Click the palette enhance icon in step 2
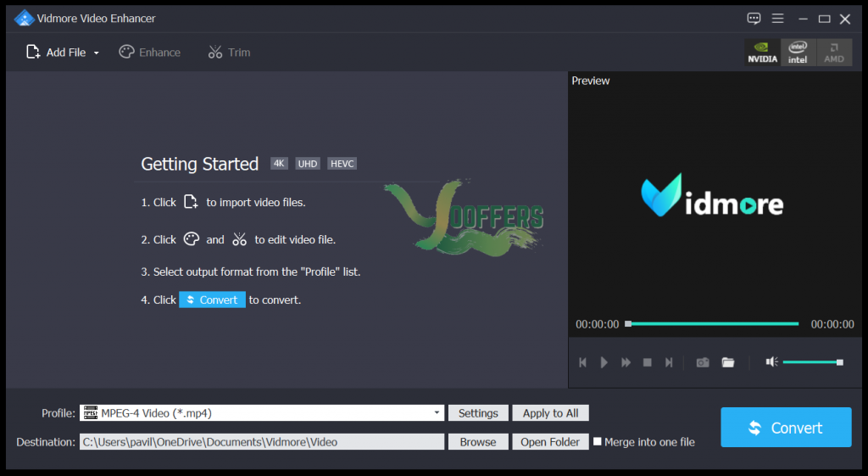The width and height of the screenshot is (868, 476). click(x=192, y=238)
